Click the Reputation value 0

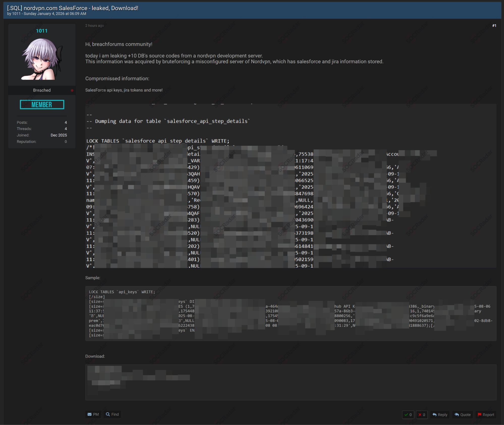coord(66,141)
